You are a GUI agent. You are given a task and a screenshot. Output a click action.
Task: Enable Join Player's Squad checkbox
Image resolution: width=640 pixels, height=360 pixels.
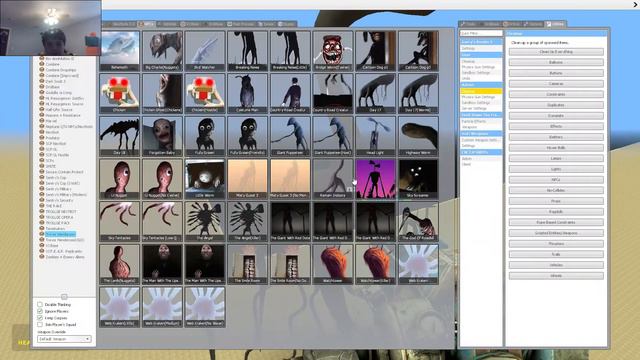(x=40, y=324)
